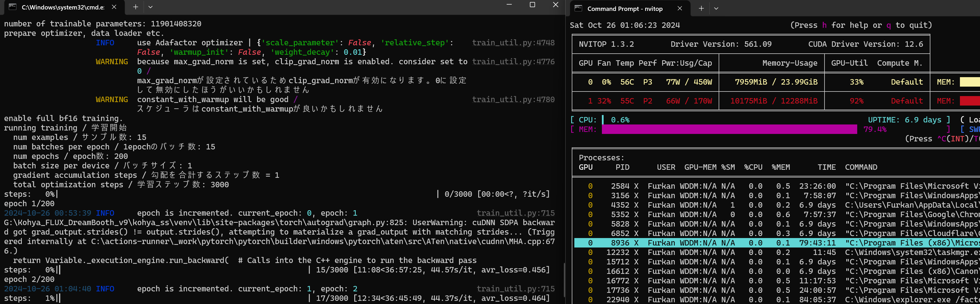Open a new tab in cmd.exe window
Image resolution: width=980 pixels, height=304 pixels.
point(135,7)
